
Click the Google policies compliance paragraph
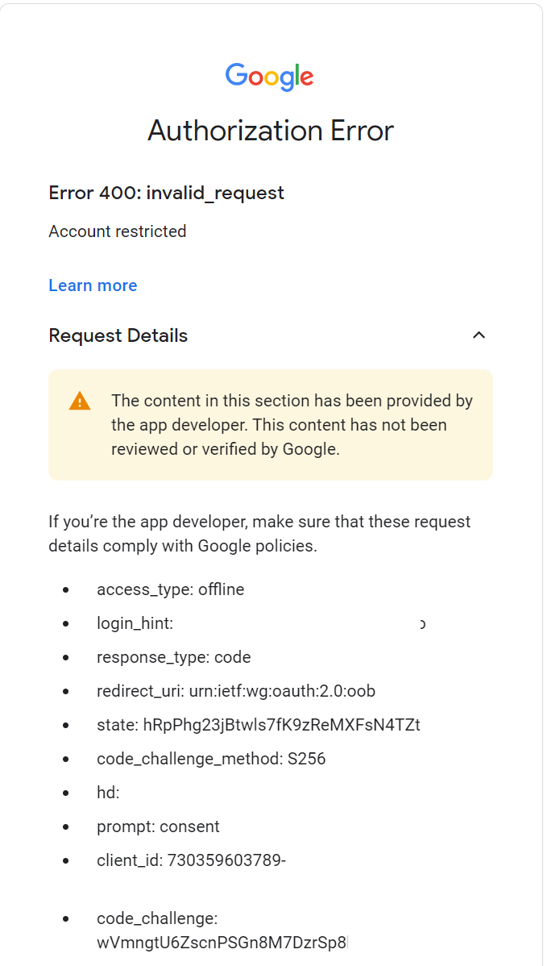[259, 534]
